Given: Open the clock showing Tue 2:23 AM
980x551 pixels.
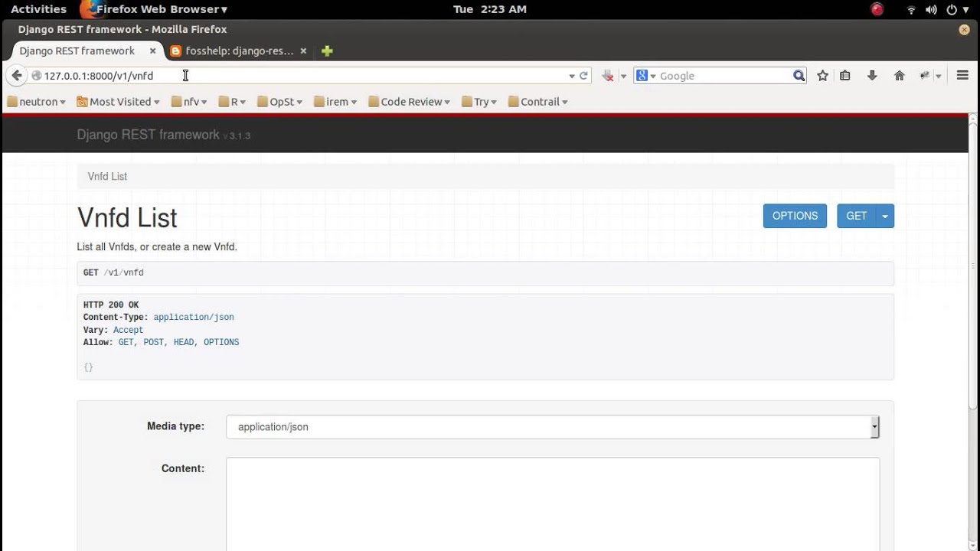Looking at the screenshot, I should coord(490,9).
